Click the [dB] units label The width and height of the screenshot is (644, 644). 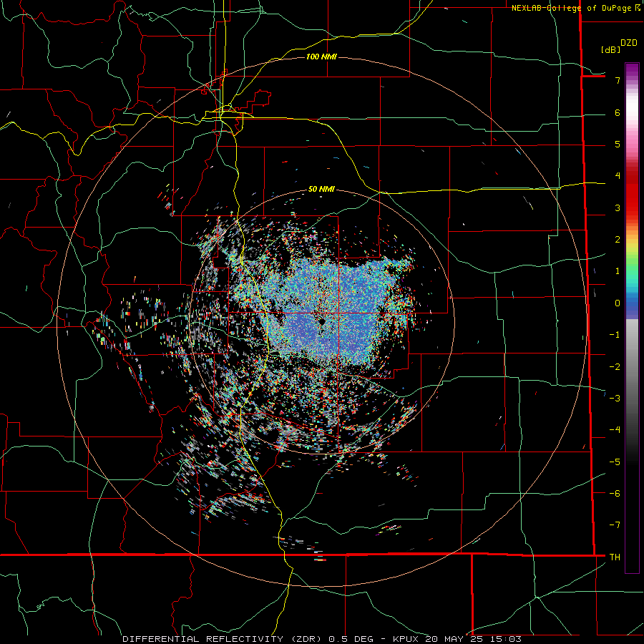point(611,49)
